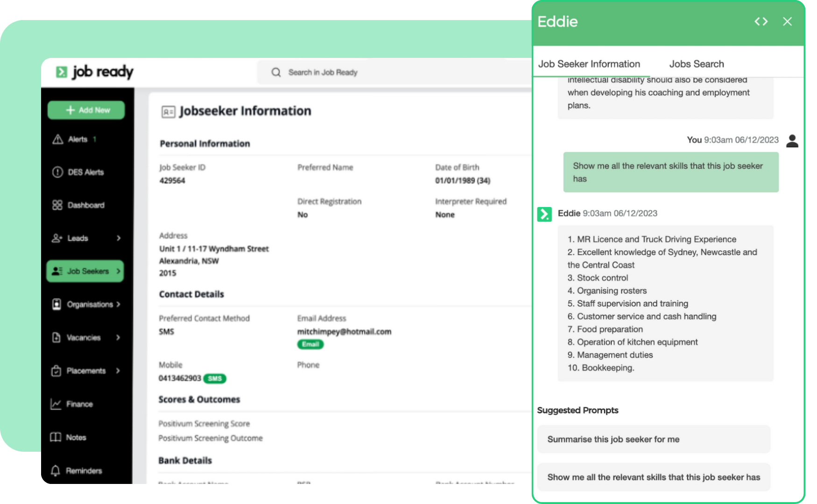The width and height of the screenshot is (817, 504).
Task: Click the Preferred Contact Method value SMS
Action: (x=166, y=332)
